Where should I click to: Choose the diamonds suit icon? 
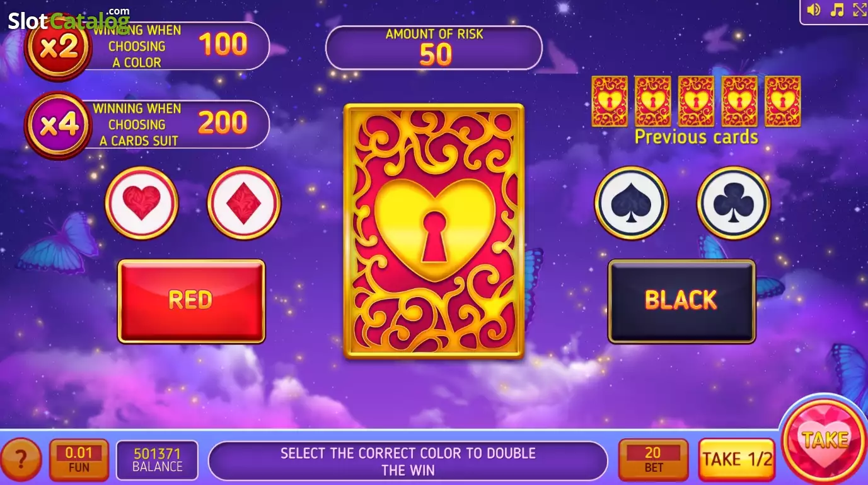244,203
